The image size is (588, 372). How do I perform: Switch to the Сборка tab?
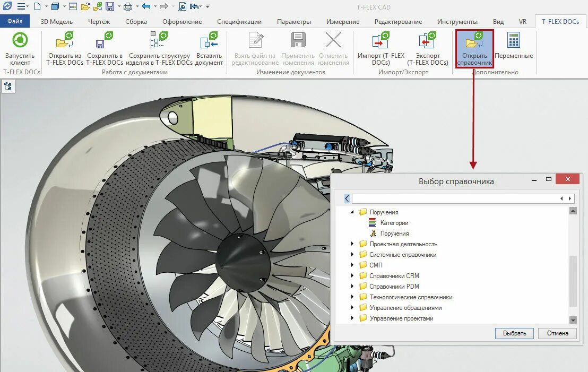[x=136, y=22]
